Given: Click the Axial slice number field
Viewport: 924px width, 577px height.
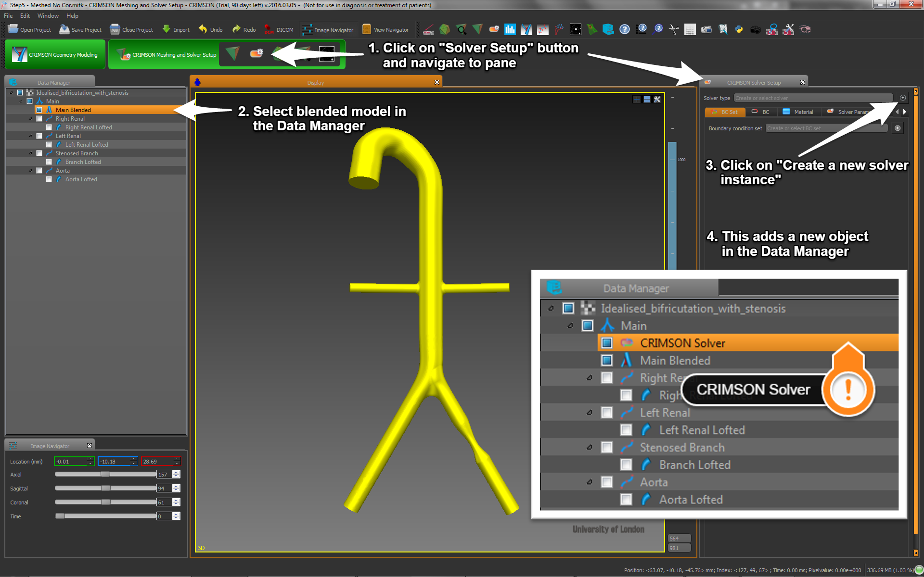Looking at the screenshot, I should click(164, 474).
